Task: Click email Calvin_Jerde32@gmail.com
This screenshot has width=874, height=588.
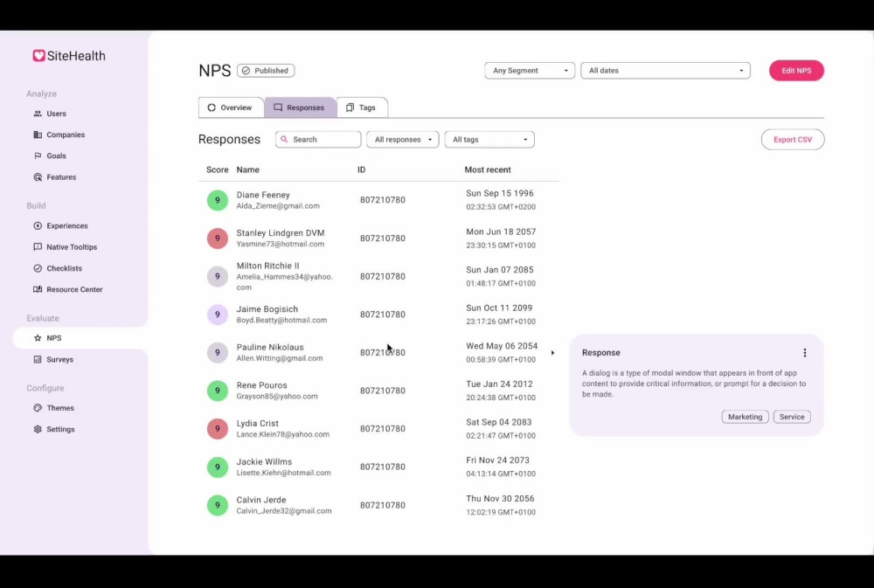Action: pyautogui.click(x=284, y=510)
